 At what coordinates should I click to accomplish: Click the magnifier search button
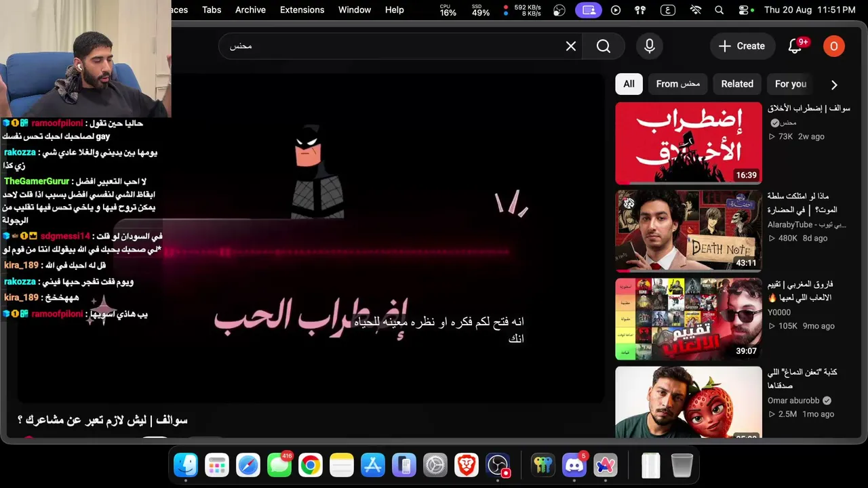pos(604,46)
